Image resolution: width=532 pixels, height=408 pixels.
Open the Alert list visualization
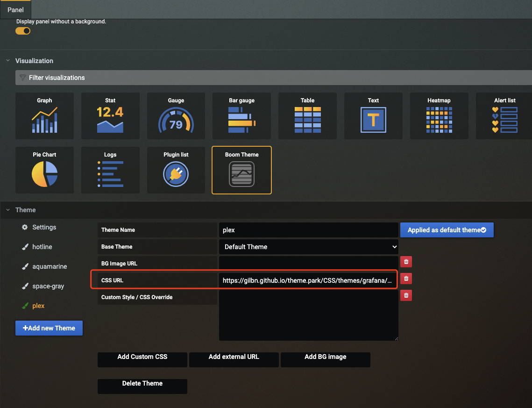coord(504,116)
